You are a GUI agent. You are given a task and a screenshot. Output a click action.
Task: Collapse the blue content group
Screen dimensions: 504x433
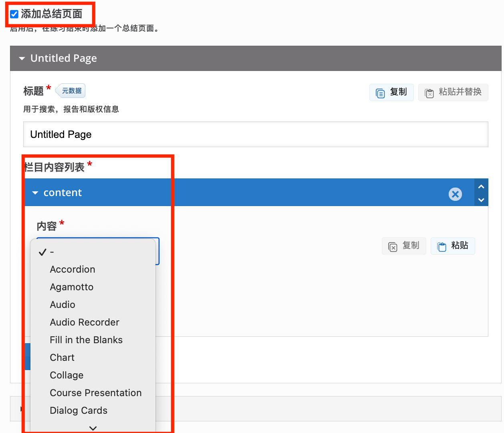(35, 193)
